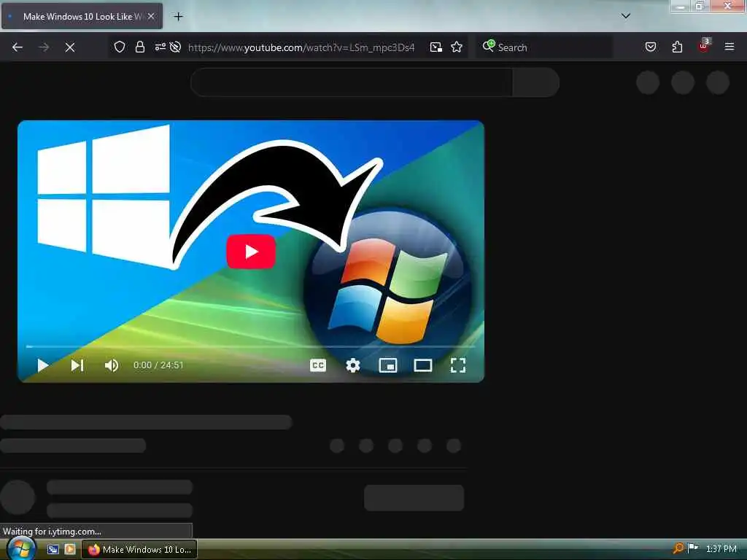Image resolution: width=747 pixels, height=560 pixels.
Task: Switch to miniplayer mode
Action: coord(388,365)
